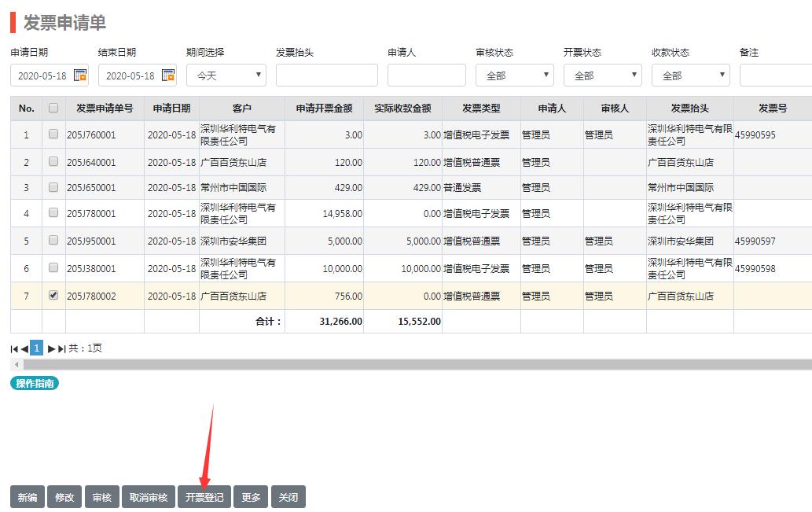
Task: Focus the 发票抬头 filter input field
Action: pyautogui.click(x=327, y=76)
